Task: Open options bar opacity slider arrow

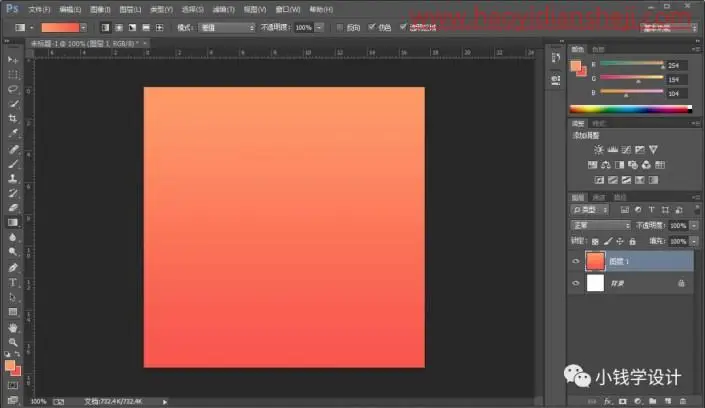Action: click(319, 28)
